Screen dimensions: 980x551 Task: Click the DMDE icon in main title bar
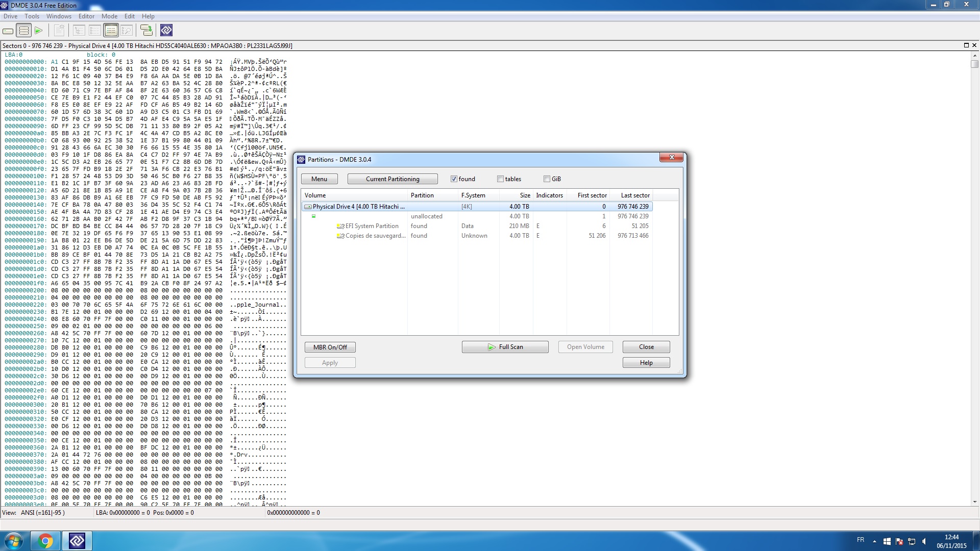(x=5, y=5)
